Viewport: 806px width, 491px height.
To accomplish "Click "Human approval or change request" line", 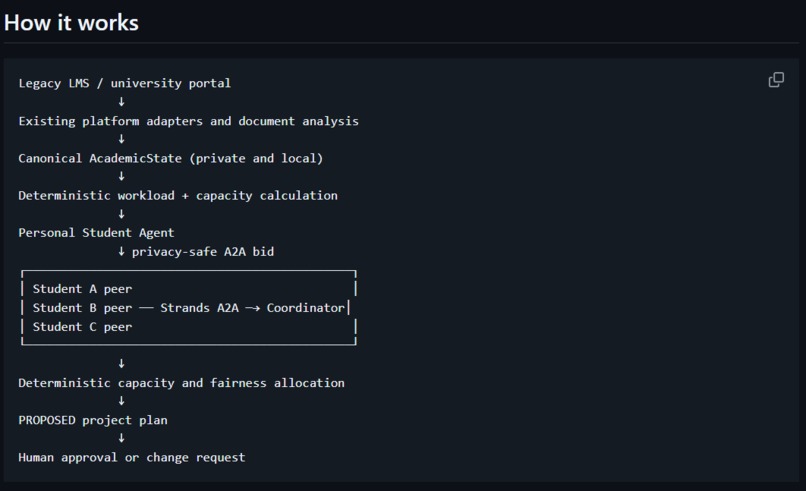I will click(132, 458).
